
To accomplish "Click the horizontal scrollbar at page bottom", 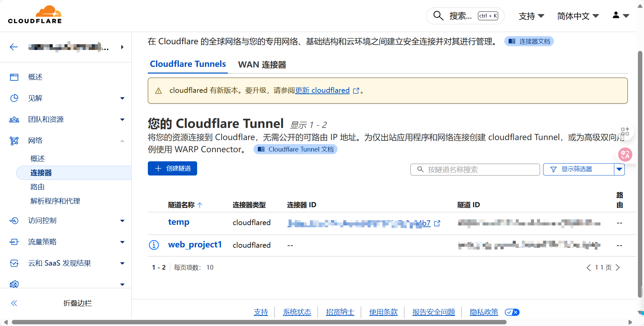I will (259, 322).
